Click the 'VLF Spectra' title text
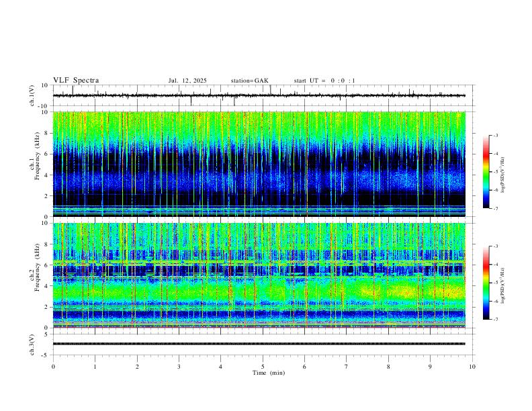This screenshot has height=411, width=532. 76,81
